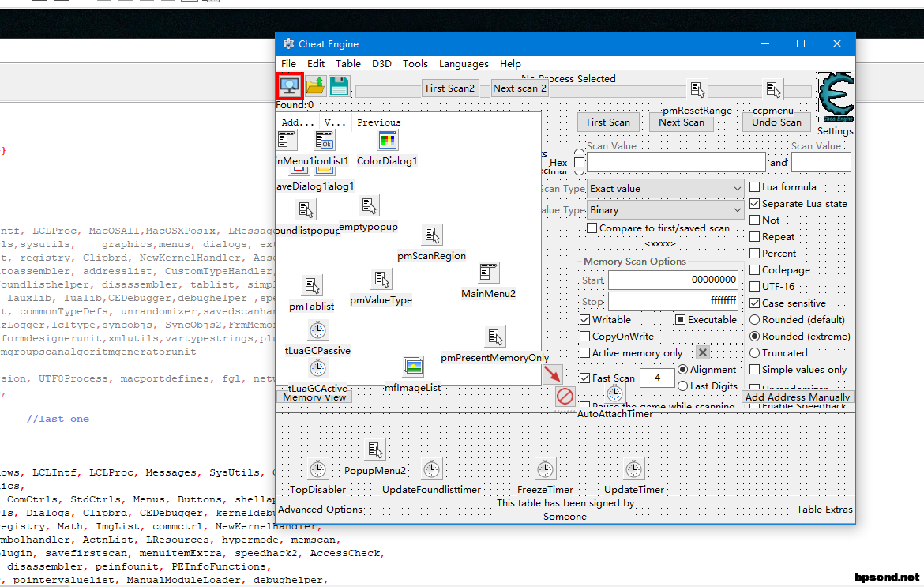The image size is (924, 587).
Task: Select the mfImageList component icon
Action: 413,367
